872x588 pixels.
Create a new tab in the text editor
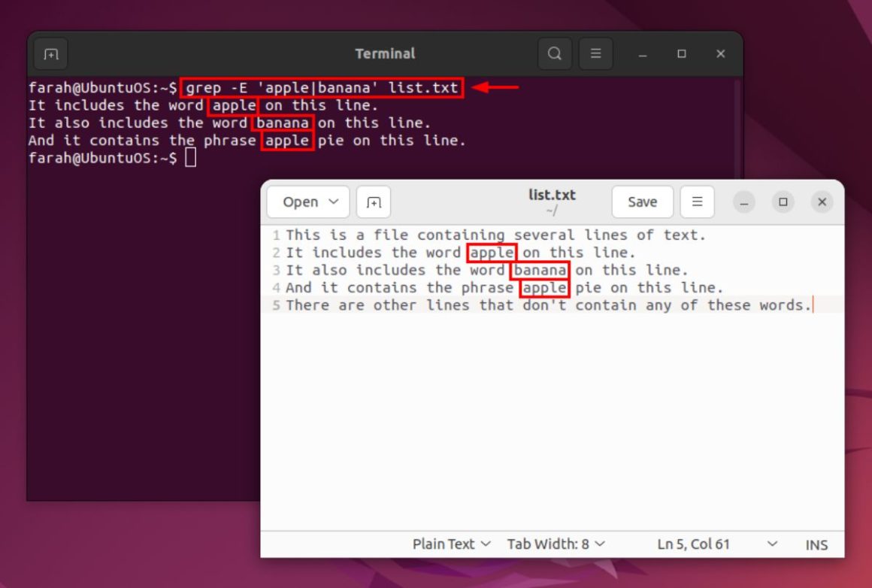pos(374,202)
